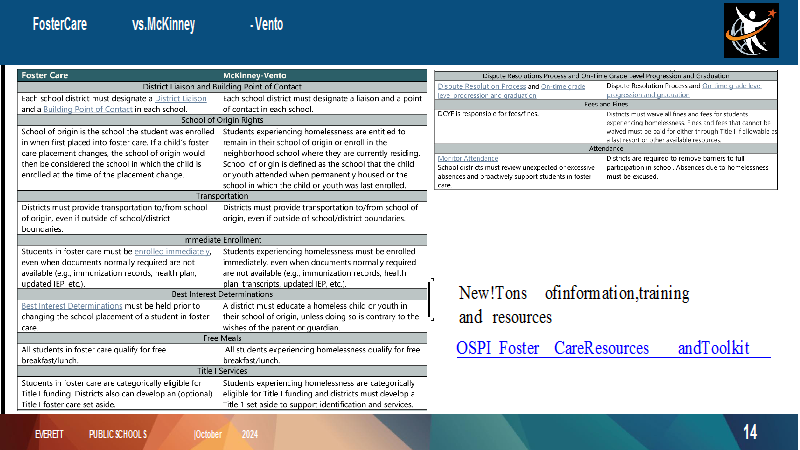Select the 'McKinney-Vento' column header
Screen dimensions: 800x450
pos(255,75)
